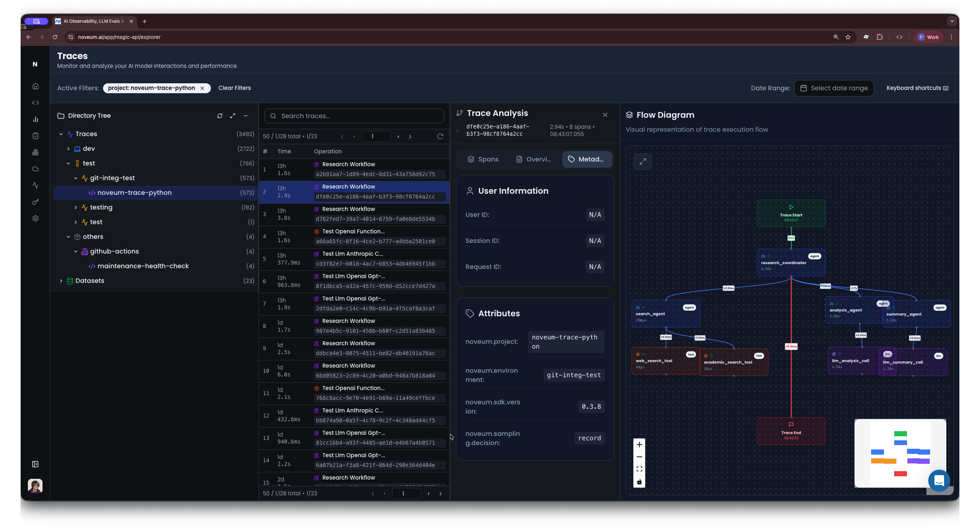Image resolution: width=980 pixels, height=528 pixels.
Task: Open the Keyboard shortcuts link
Action: [x=917, y=88]
